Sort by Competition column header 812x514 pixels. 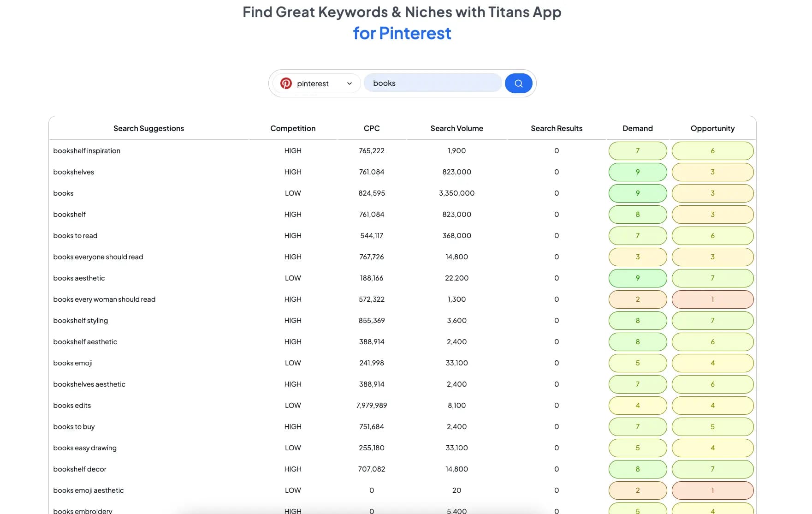pyautogui.click(x=293, y=129)
